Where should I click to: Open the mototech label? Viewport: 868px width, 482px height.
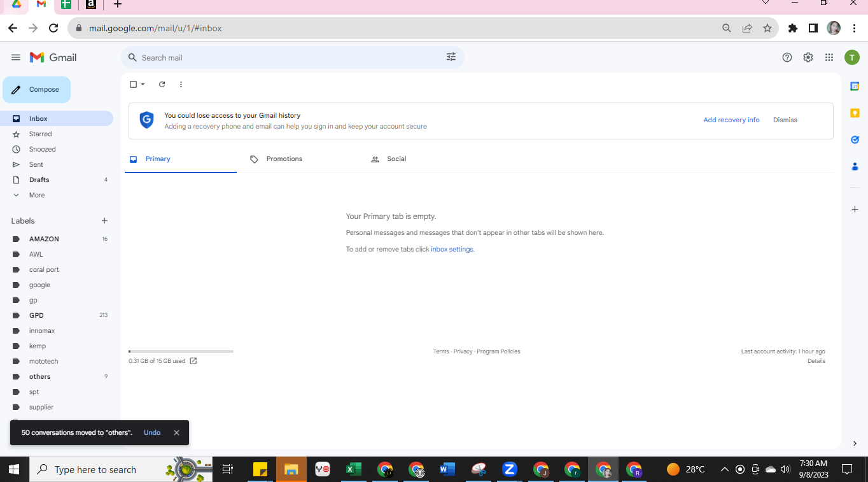click(x=57, y=361)
